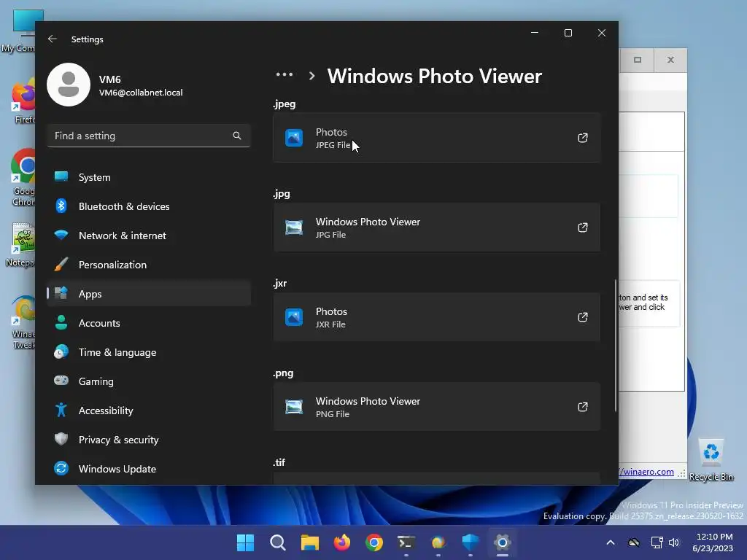Click the Accounts person icon
This screenshot has width=747, height=560.
coord(61,322)
